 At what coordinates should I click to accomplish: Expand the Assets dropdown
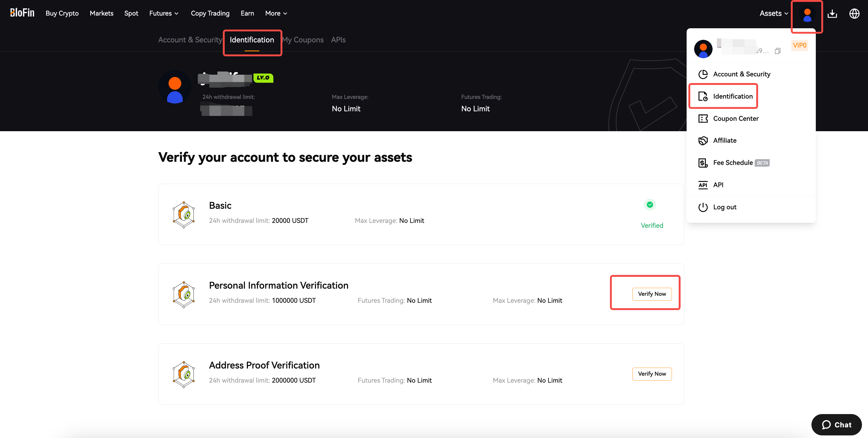773,13
